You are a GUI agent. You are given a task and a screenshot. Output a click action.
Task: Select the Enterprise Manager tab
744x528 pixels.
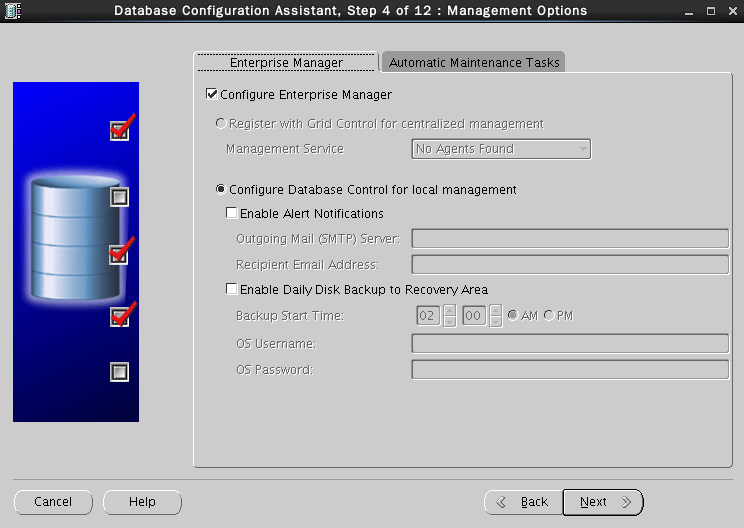(x=286, y=62)
